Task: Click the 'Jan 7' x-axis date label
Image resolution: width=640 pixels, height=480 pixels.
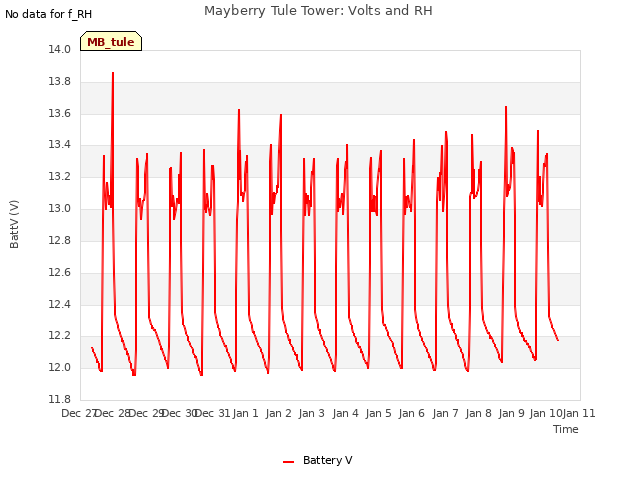Action: [445, 413]
